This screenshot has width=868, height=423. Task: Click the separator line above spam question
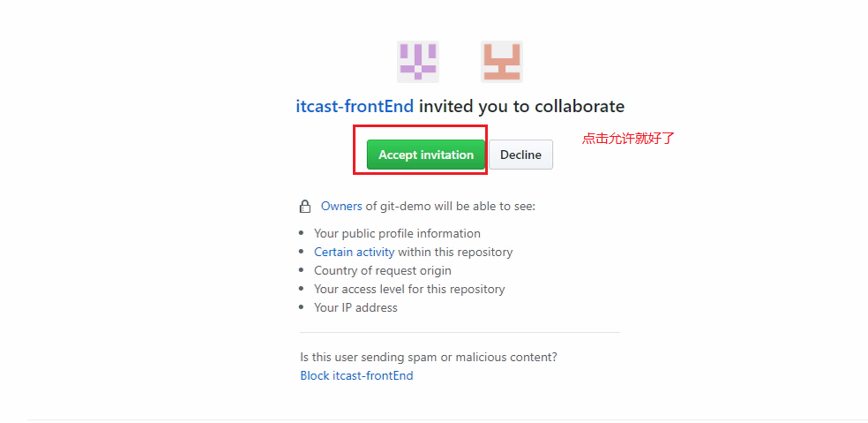click(460, 332)
